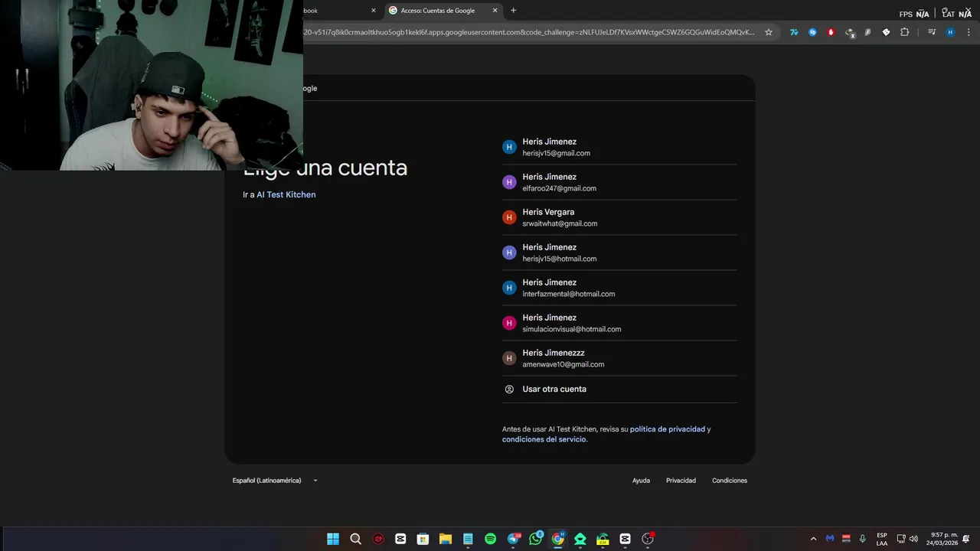Open the red hand ad-blocker extension
Screen dimensions: 980x551
point(831,32)
